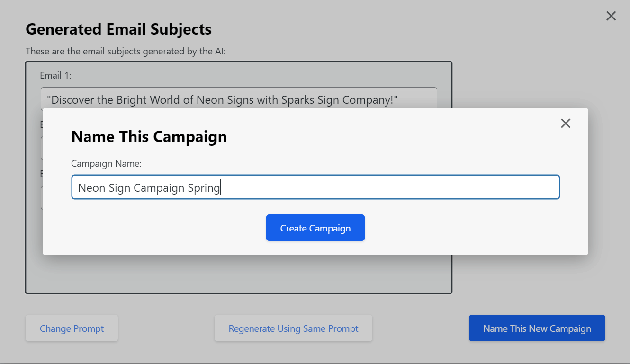Place cursor after the word Spring

221,187
